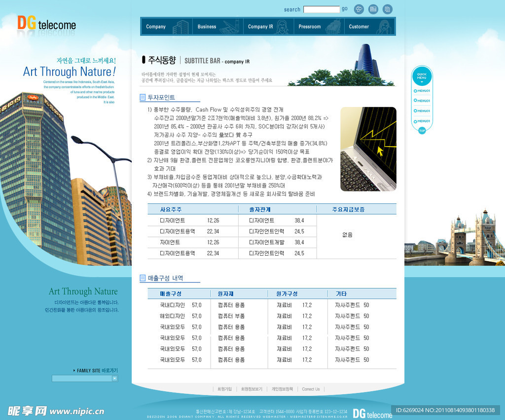
Task: Go to the Pressroom menu
Action: click(x=309, y=27)
